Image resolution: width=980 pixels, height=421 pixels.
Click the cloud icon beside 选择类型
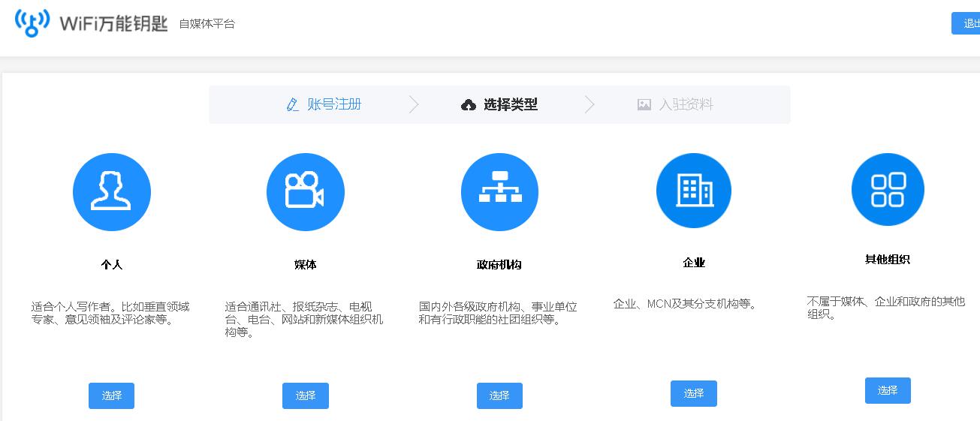pyautogui.click(x=469, y=105)
